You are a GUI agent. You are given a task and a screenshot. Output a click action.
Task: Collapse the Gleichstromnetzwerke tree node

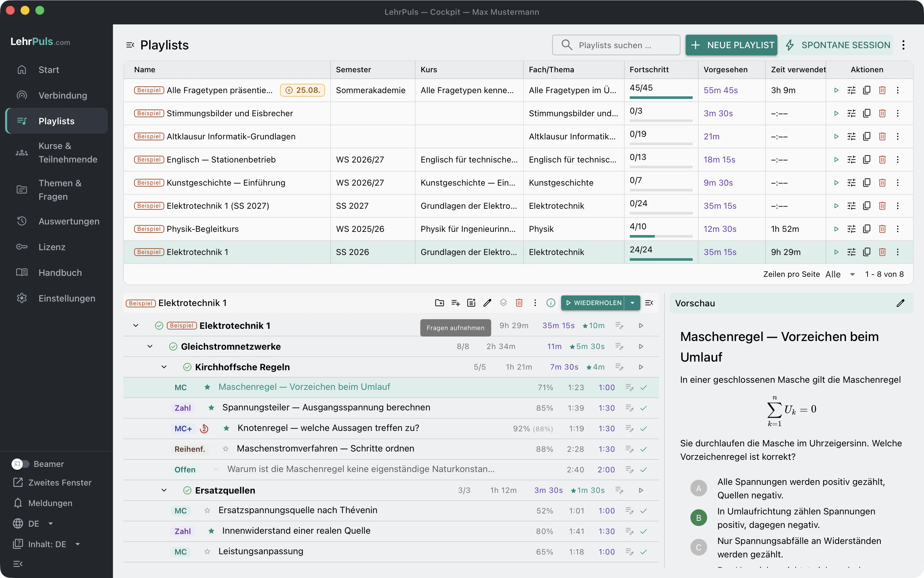[150, 346]
